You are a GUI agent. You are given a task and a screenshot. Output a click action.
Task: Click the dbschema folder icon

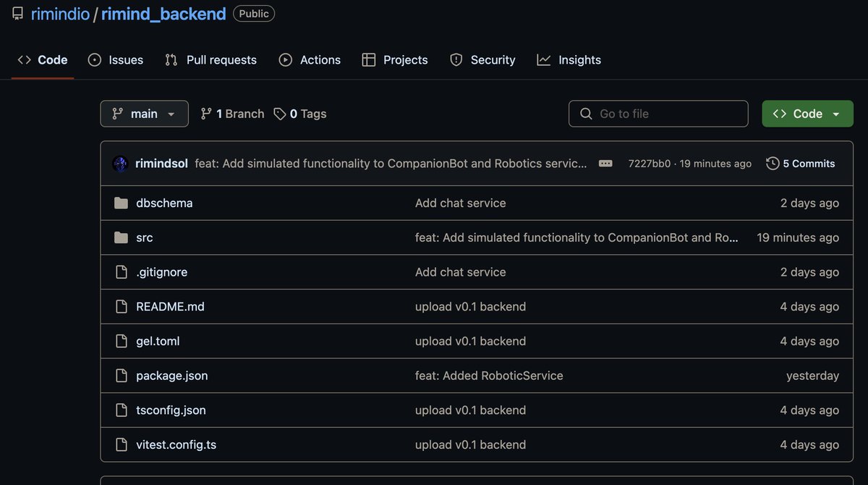(121, 203)
